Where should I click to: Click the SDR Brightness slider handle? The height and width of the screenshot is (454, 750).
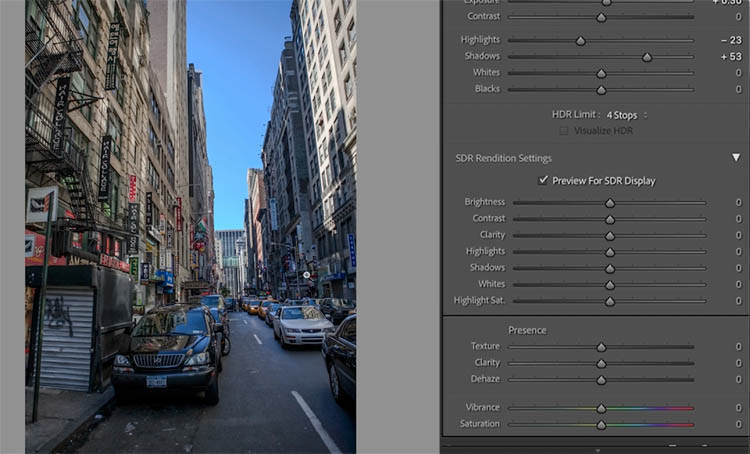point(609,203)
